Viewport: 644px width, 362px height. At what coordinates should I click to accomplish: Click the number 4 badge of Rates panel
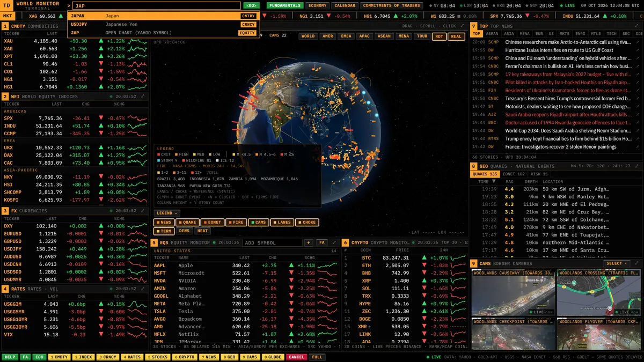(x=5, y=289)
